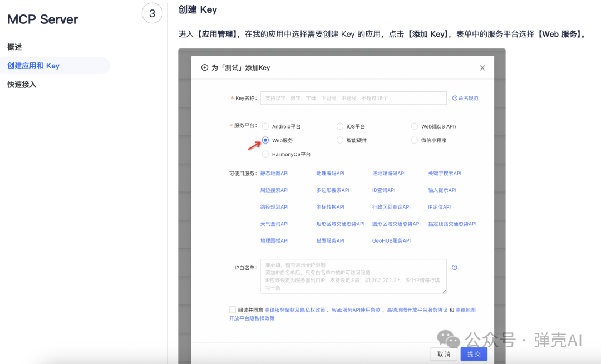Image resolution: width=601 pixels, height=364 pixels.
Task: Open the 逆地理编码API link
Action: coord(388,173)
